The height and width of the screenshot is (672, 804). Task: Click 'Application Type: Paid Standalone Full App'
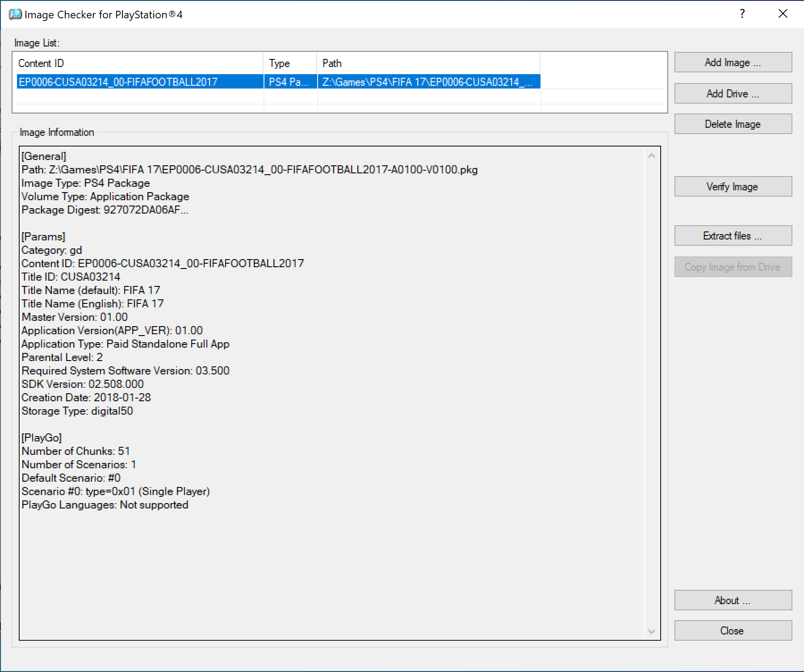coord(126,344)
